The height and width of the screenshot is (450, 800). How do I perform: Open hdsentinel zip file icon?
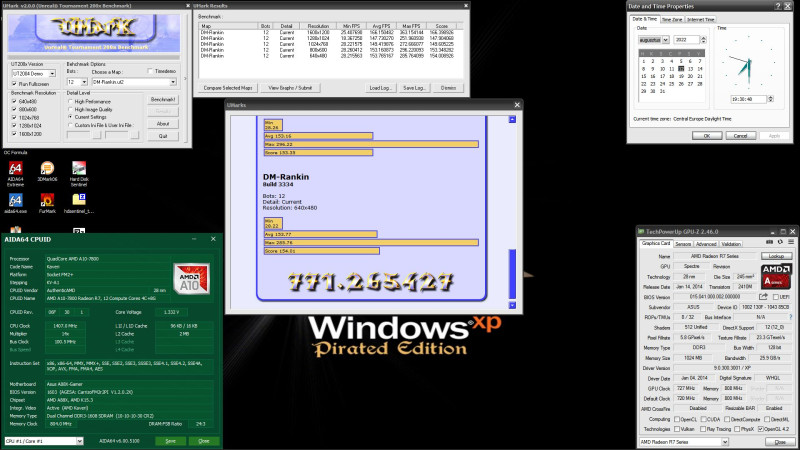[79, 203]
